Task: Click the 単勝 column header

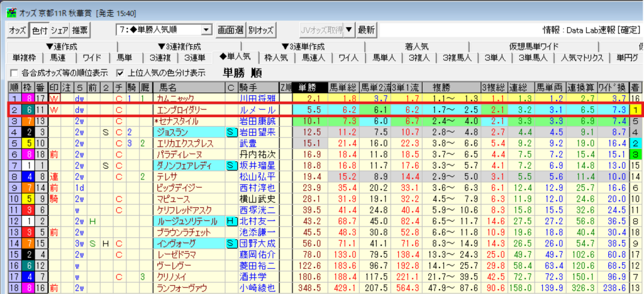Action: coord(308,87)
